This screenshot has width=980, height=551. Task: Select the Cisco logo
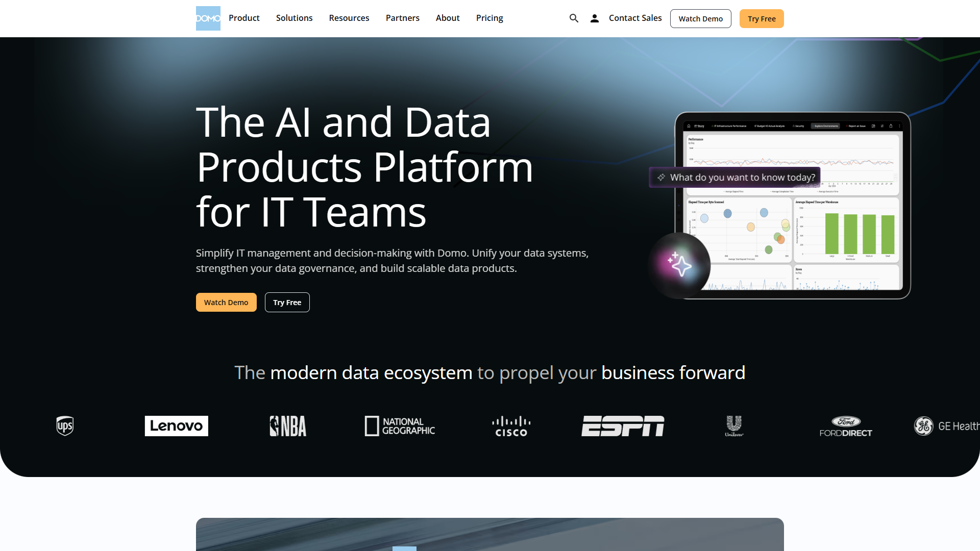(510, 425)
